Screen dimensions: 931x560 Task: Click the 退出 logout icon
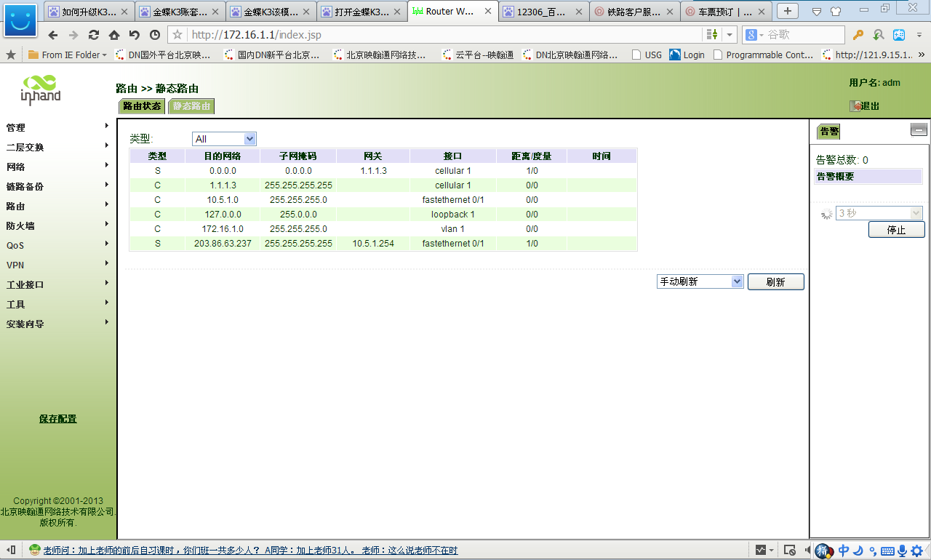(x=856, y=105)
